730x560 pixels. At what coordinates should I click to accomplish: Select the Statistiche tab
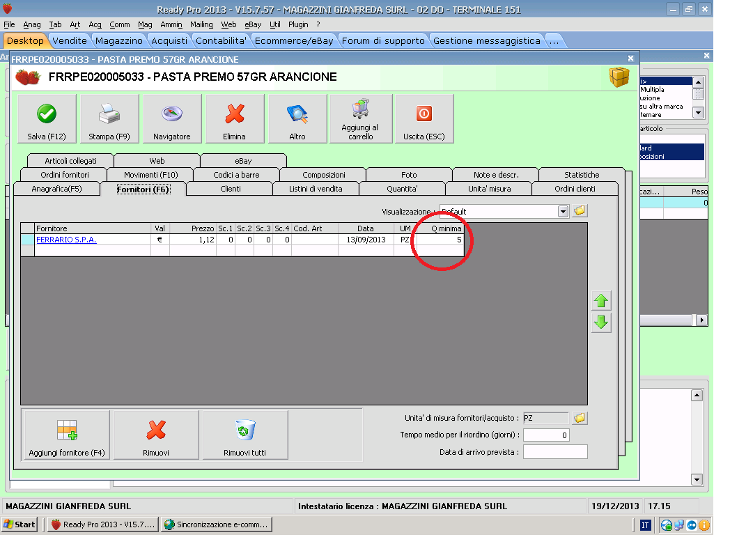[582, 175]
